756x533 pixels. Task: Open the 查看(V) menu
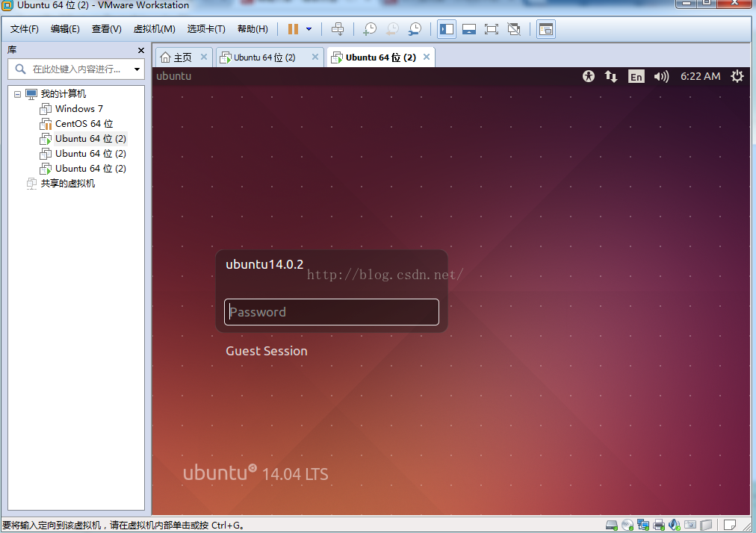click(x=107, y=29)
